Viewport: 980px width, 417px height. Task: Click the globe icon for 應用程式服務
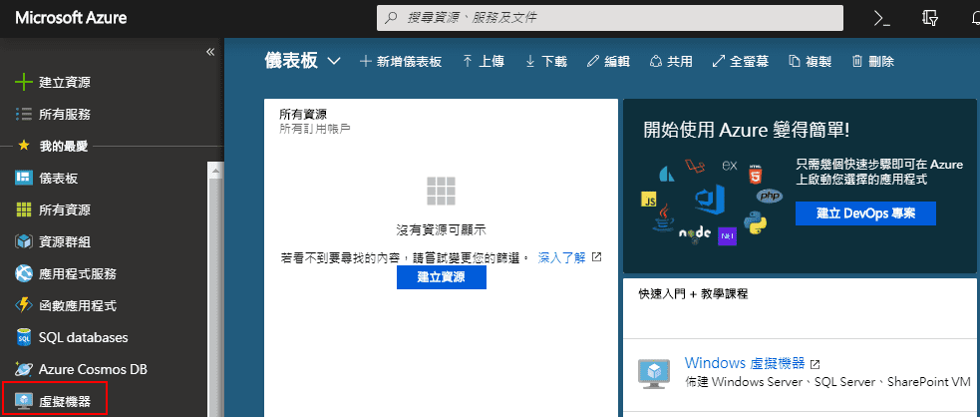tap(24, 273)
